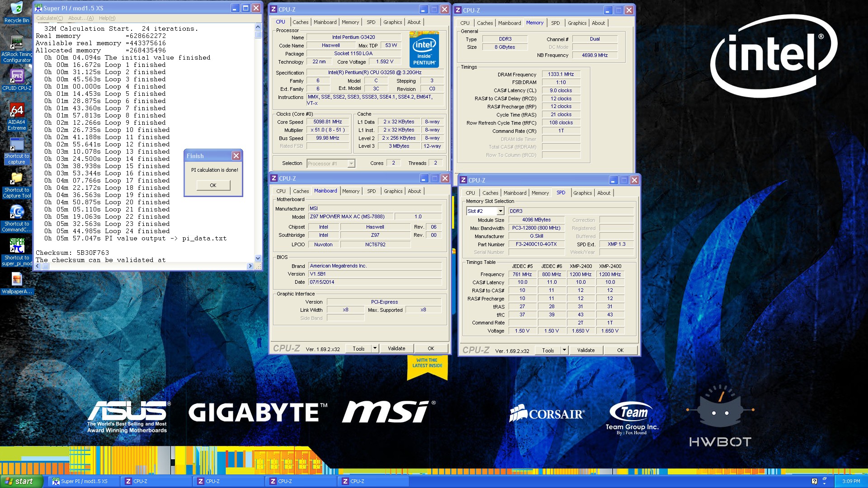This screenshot has width=868, height=488.
Task: Click Validate in the SPD CPU-Z window
Action: pyautogui.click(x=585, y=350)
